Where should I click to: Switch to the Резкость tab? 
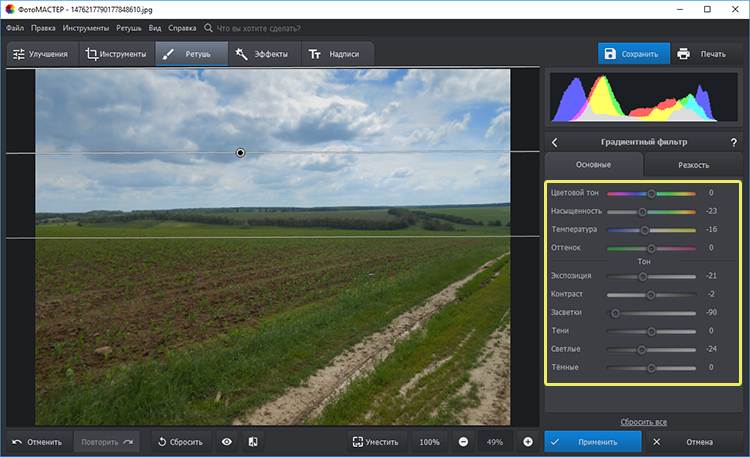tap(693, 164)
